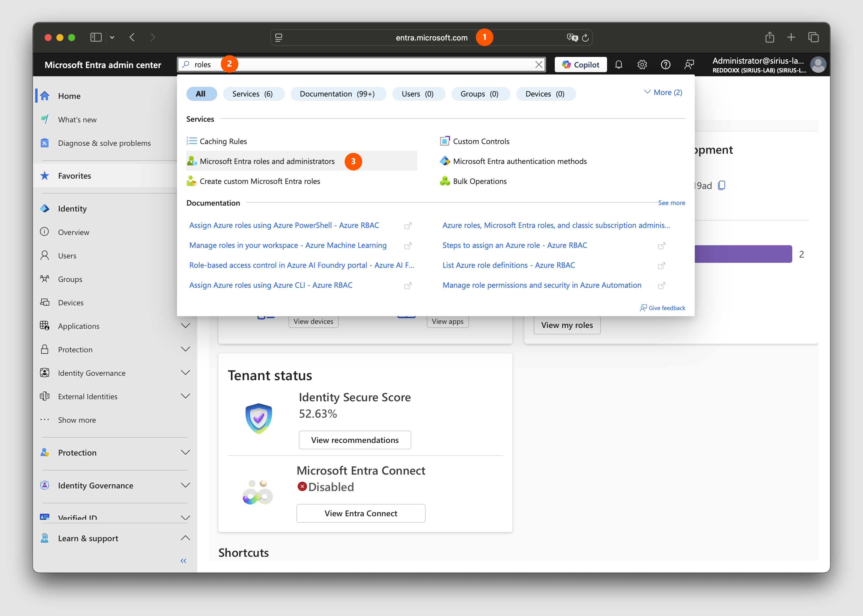The width and height of the screenshot is (863, 616).
Task: Reload the page in Safari
Action: point(585,38)
